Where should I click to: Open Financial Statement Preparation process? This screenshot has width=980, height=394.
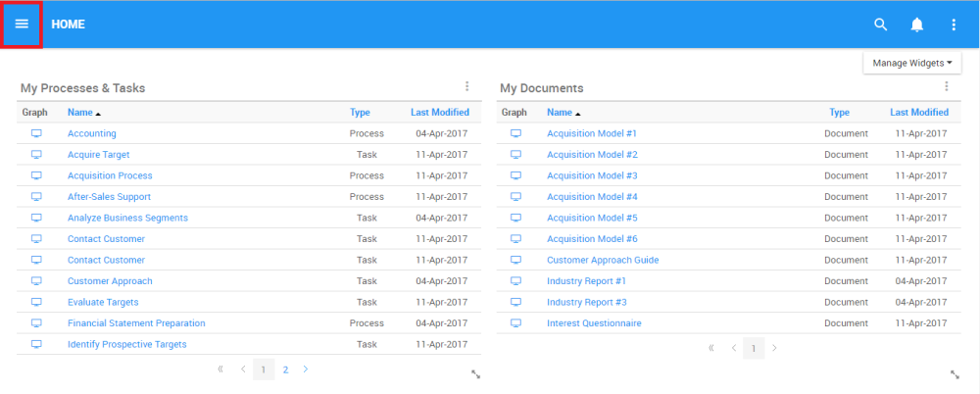point(136,323)
